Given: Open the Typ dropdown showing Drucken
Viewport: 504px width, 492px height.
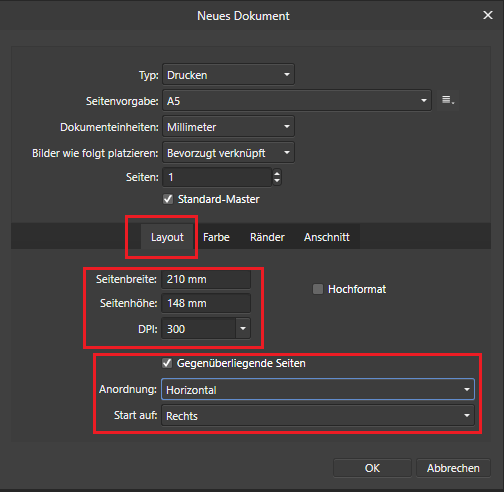Looking at the screenshot, I should coord(228,75).
